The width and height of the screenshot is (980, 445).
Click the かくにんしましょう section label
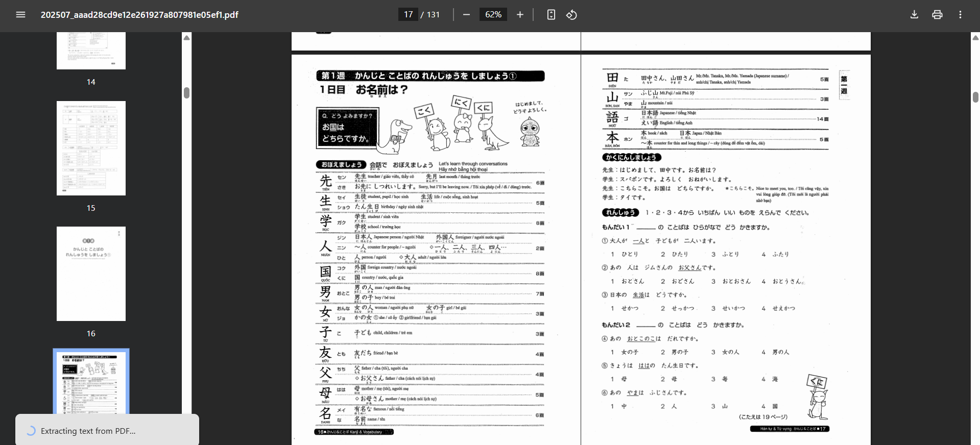tap(632, 157)
